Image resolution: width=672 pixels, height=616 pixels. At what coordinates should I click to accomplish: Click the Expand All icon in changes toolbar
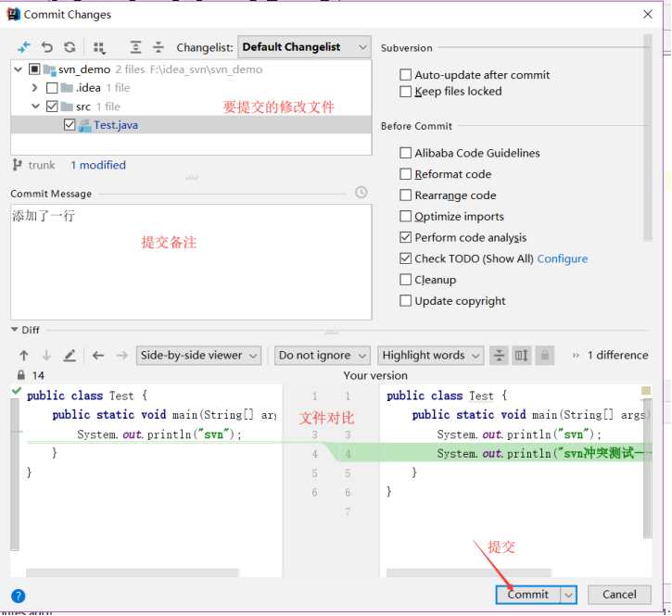tap(135, 47)
